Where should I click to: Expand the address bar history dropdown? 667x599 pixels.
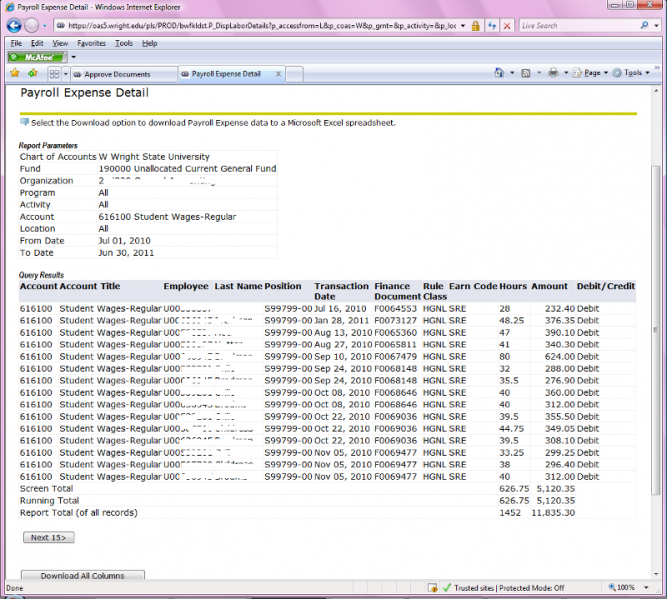(463, 26)
